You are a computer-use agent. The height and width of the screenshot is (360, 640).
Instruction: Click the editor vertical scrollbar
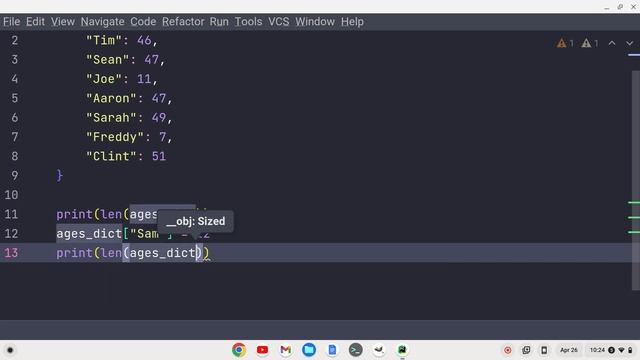coord(636,180)
